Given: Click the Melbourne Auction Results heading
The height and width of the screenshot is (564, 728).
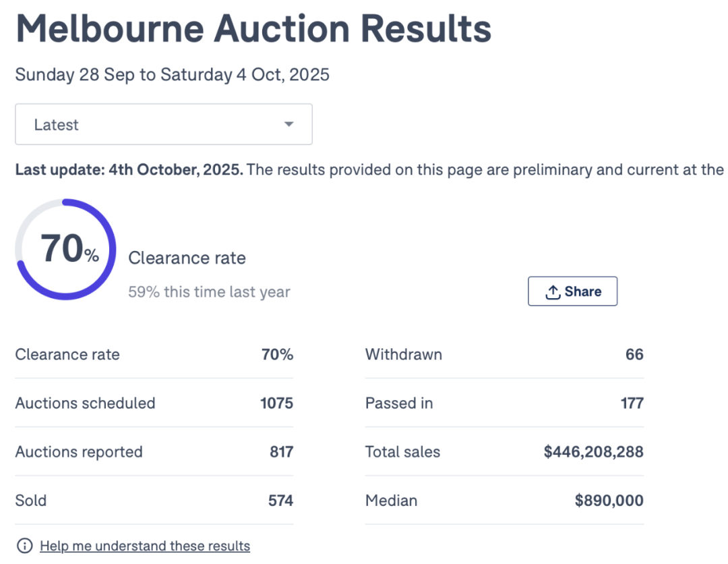Looking at the screenshot, I should click(253, 30).
